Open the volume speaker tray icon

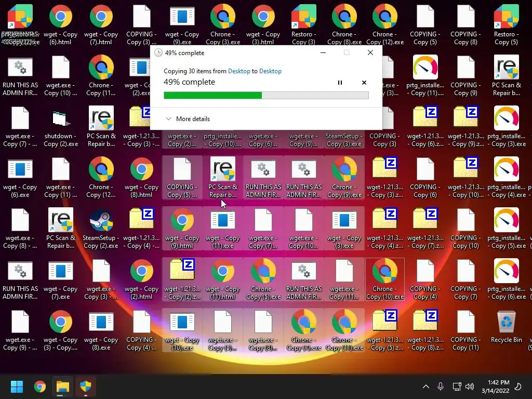(x=470, y=387)
